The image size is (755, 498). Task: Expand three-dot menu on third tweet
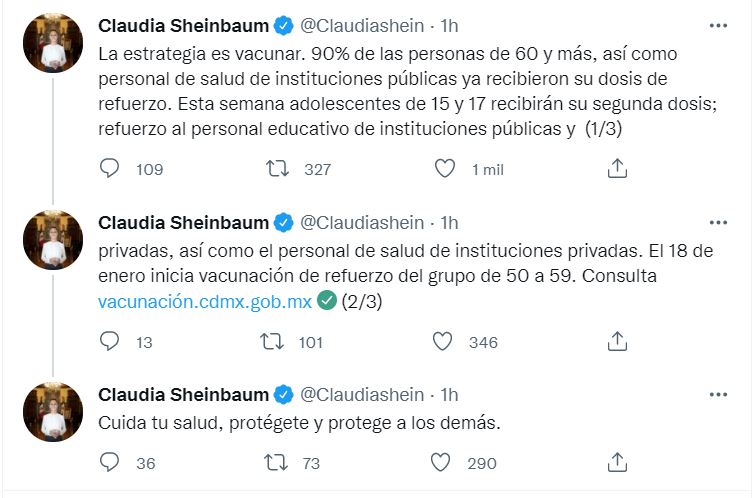[x=718, y=394]
